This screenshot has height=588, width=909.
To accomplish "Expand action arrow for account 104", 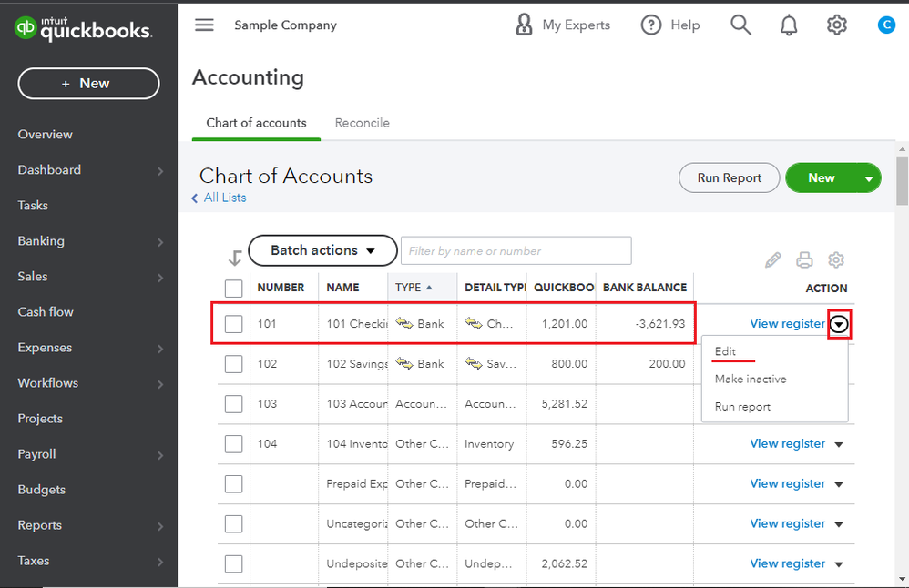I will point(839,444).
